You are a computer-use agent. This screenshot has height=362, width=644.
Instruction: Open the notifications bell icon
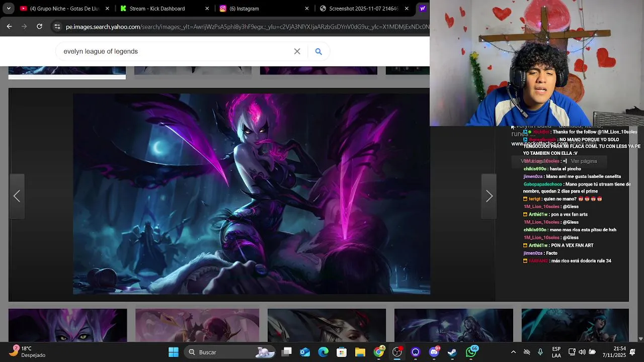coord(632,352)
